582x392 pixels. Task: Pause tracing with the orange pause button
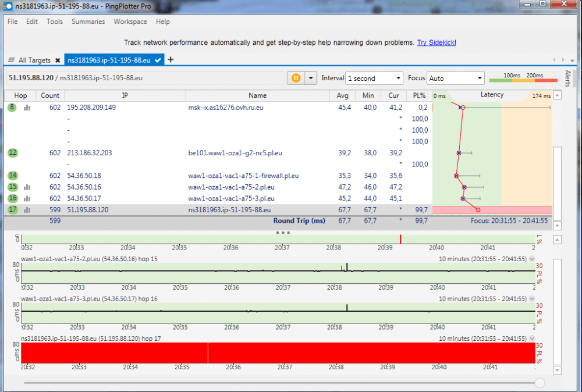click(296, 78)
